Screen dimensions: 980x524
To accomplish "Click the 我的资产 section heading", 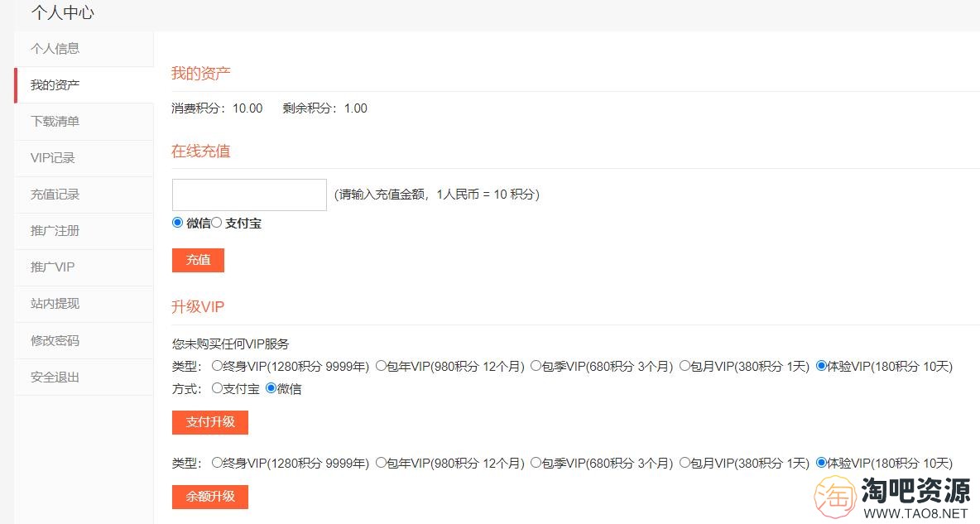I will coord(200,73).
